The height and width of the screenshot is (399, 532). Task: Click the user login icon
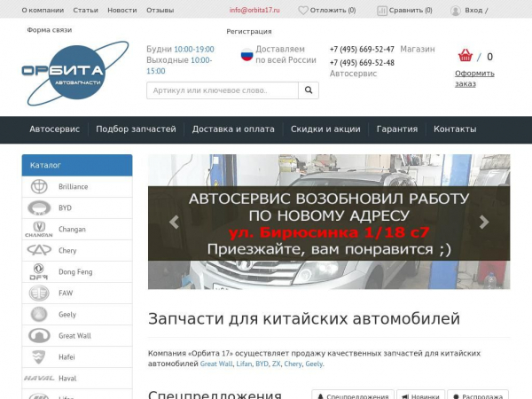(x=456, y=11)
